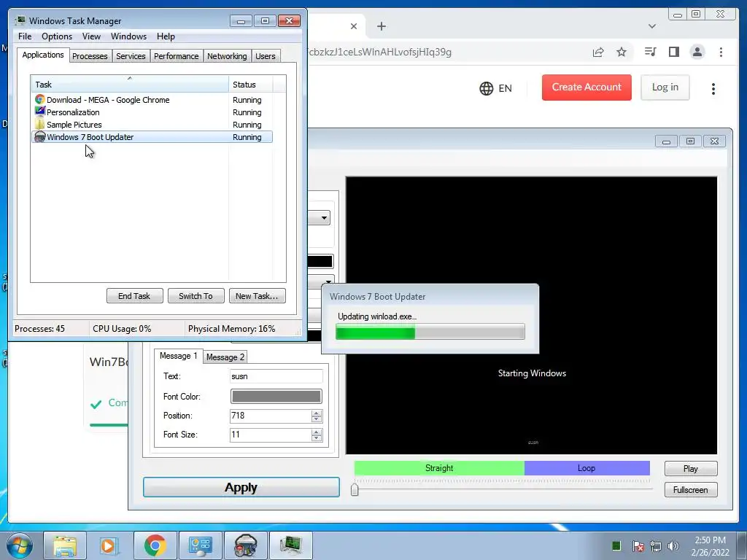Select the Sample Pictures task row
747x560 pixels.
(152, 124)
